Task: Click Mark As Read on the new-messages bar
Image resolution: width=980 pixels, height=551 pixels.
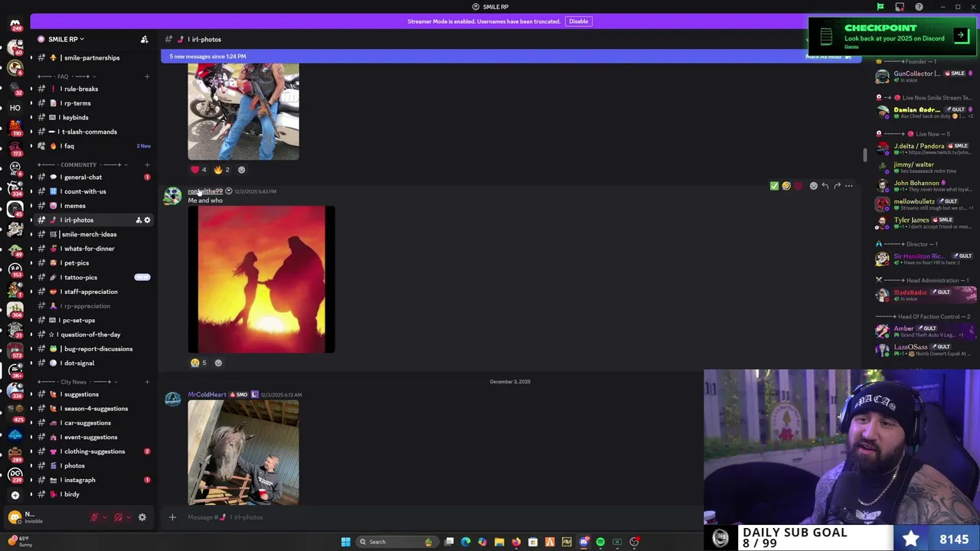Action: click(x=828, y=57)
